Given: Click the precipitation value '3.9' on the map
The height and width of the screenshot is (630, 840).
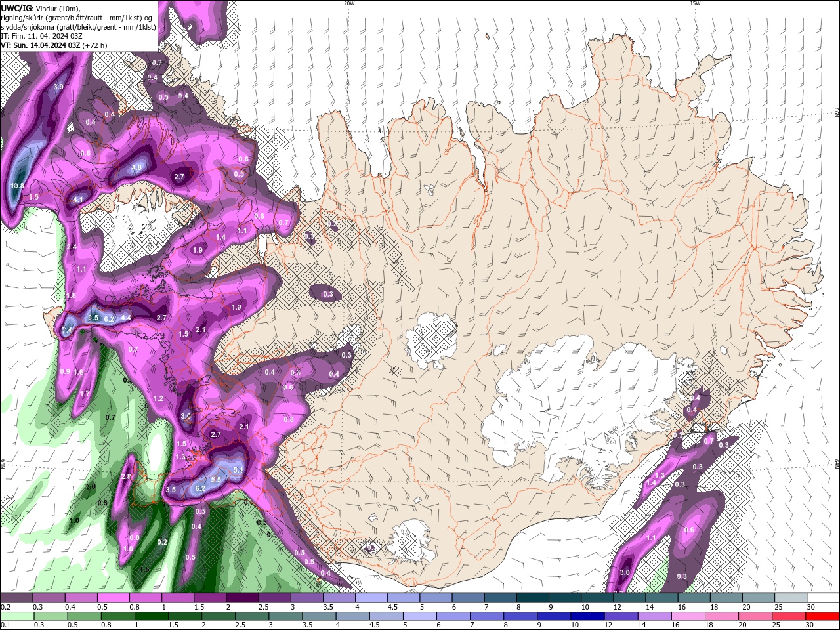Looking at the screenshot, I should 58,87.
